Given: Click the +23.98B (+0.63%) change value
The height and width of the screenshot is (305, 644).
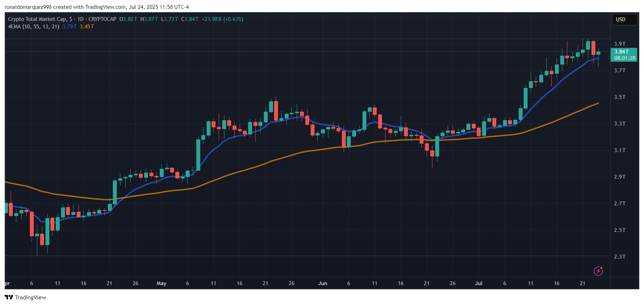Looking at the screenshot, I should click(223, 19).
